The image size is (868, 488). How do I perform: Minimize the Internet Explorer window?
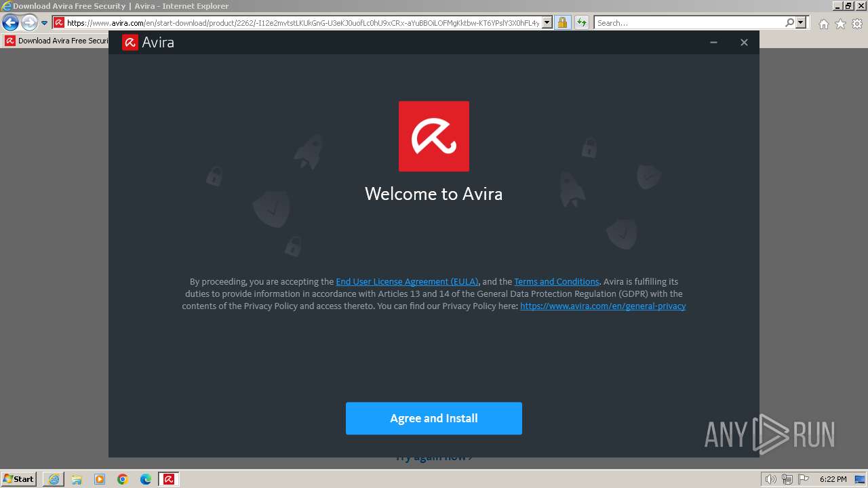click(x=837, y=5)
